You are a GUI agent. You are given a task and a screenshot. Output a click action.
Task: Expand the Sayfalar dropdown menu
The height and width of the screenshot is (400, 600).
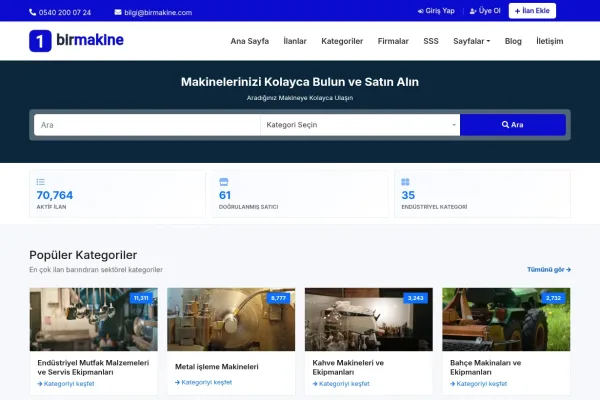click(x=471, y=41)
